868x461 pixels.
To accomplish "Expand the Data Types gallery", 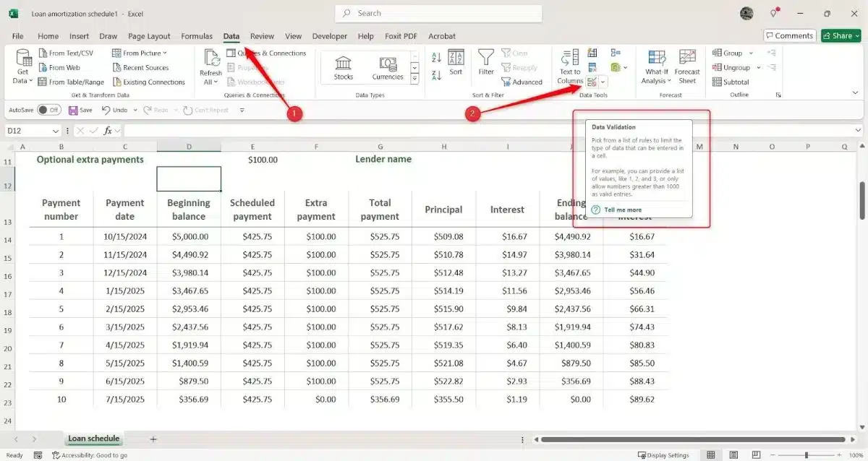I will pyautogui.click(x=414, y=78).
